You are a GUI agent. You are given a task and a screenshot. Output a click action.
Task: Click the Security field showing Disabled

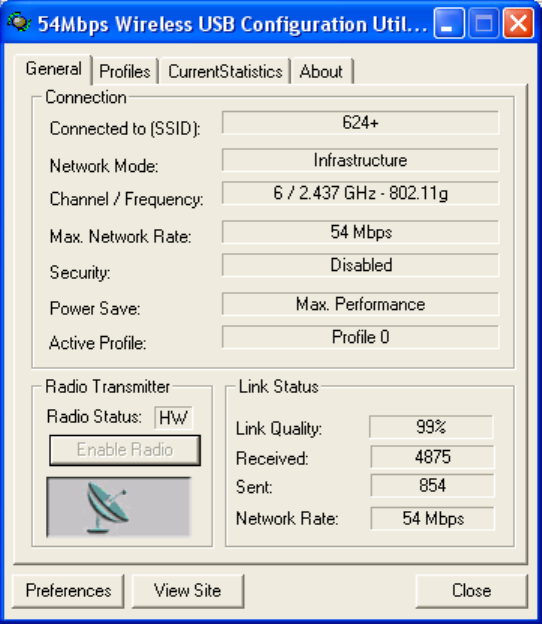pos(360,265)
